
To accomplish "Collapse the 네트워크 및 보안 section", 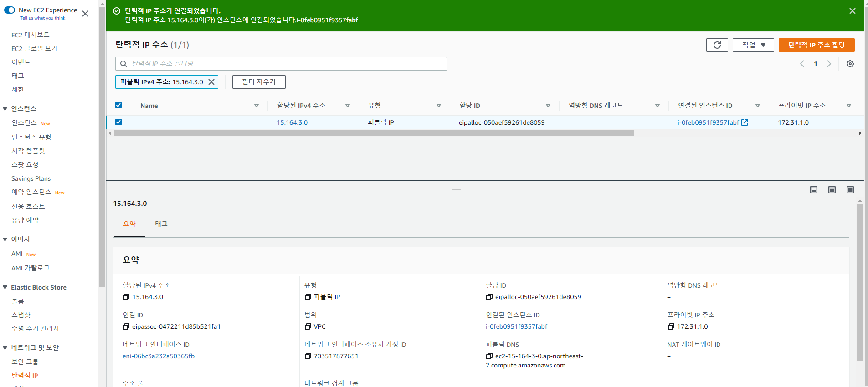I will click(x=5, y=348).
